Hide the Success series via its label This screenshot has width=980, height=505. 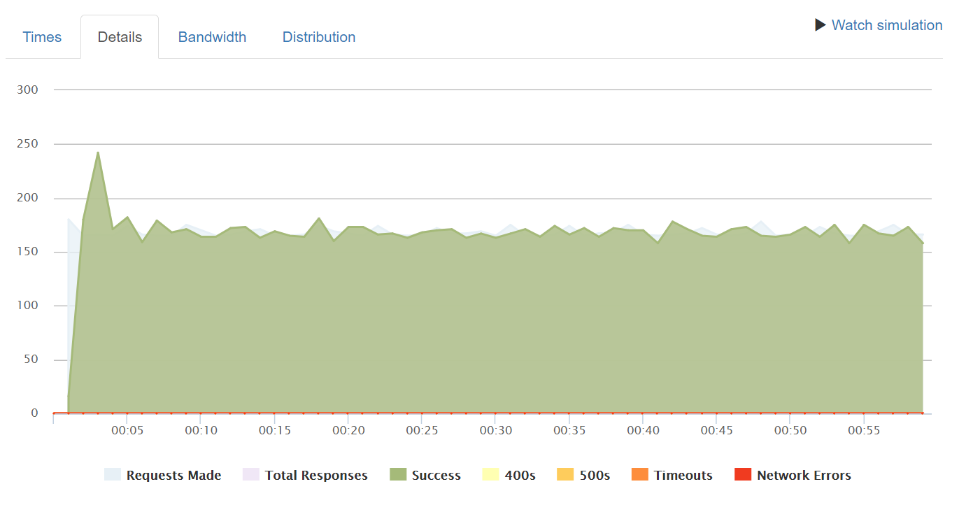[436, 476]
